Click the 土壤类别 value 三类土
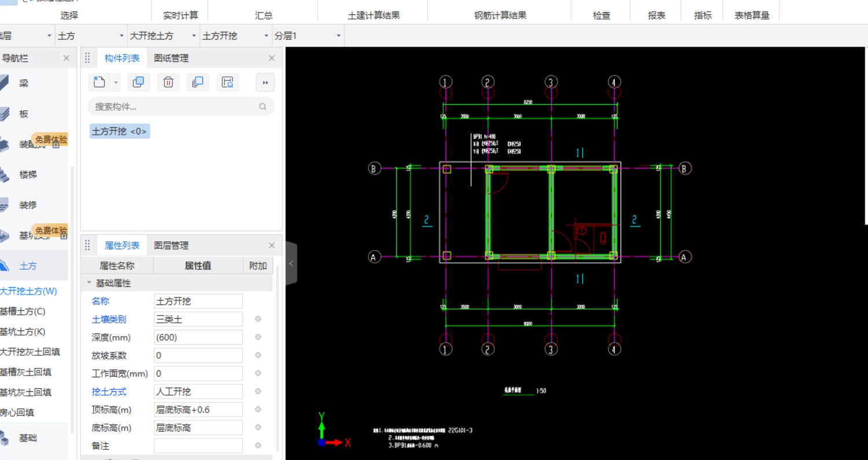Viewport: 868px width, 460px height. click(198, 319)
